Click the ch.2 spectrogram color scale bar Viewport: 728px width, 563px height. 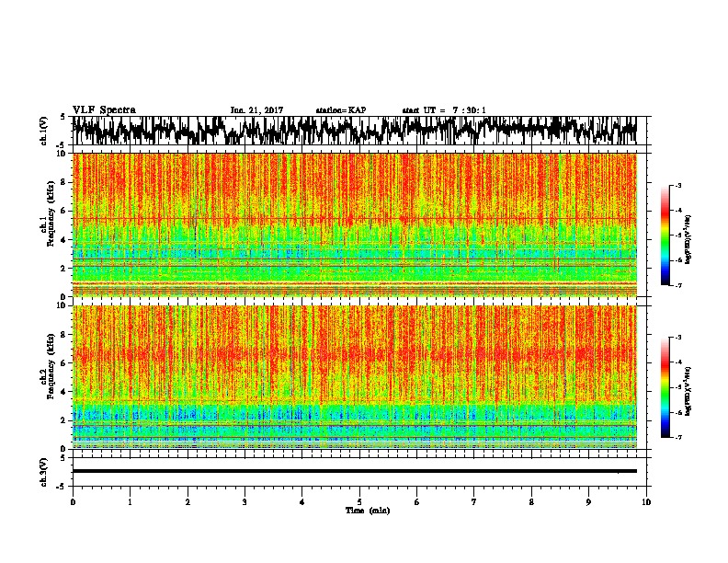pos(665,387)
